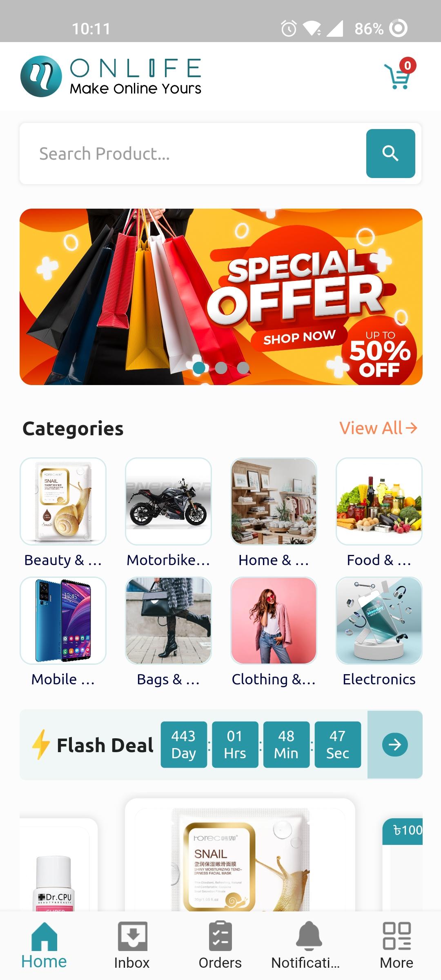Open the Orders clipboard icon

(x=220, y=935)
